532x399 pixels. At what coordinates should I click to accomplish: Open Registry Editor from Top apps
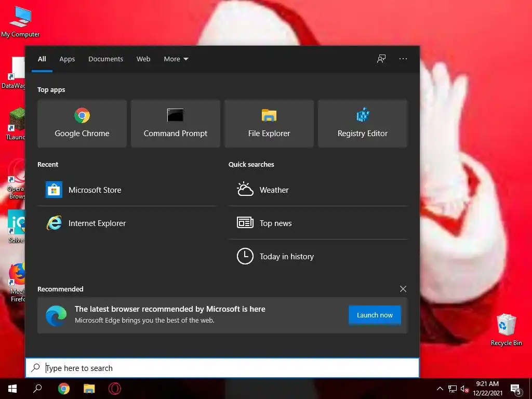pyautogui.click(x=362, y=124)
